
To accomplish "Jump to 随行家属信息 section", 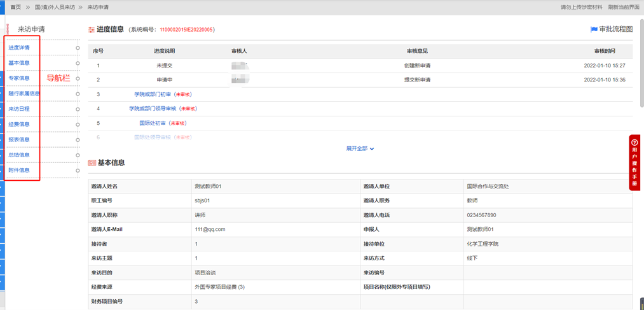I will pos(24,94).
